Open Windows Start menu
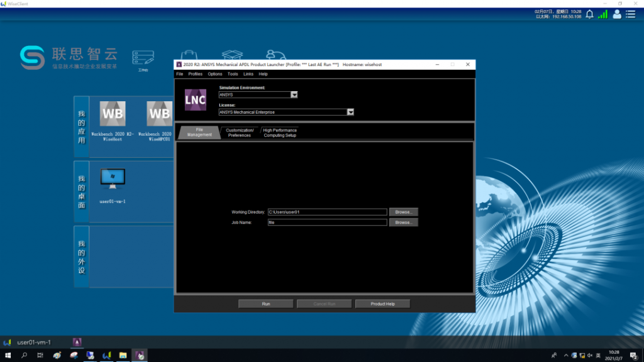The height and width of the screenshot is (362, 644). point(8,355)
